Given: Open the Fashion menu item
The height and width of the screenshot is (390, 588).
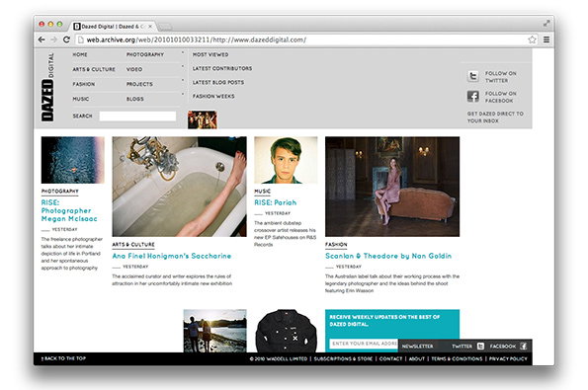Looking at the screenshot, I should [x=84, y=84].
